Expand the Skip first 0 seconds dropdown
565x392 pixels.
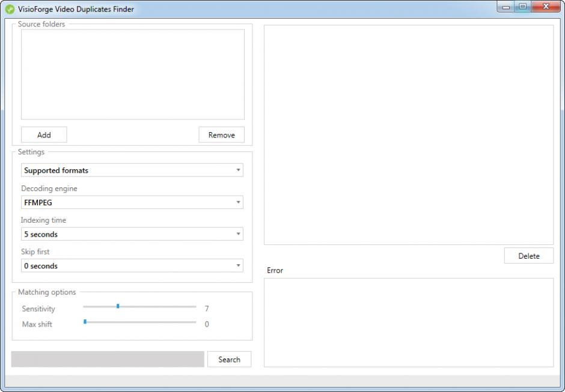click(132, 266)
